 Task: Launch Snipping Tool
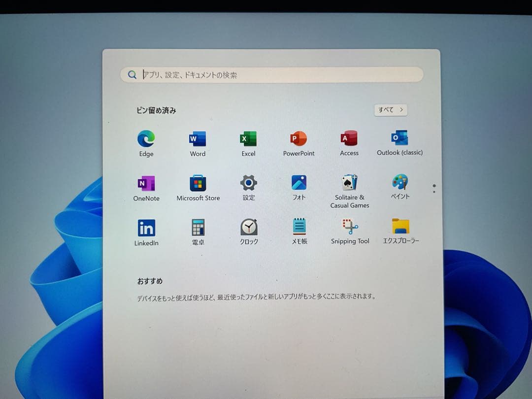pyautogui.click(x=350, y=232)
